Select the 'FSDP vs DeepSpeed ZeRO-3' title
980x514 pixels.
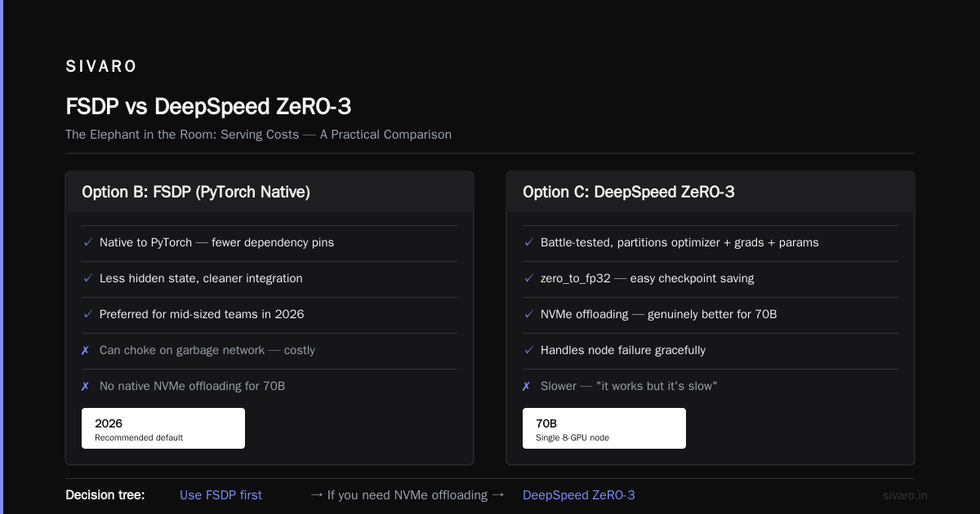pos(208,106)
